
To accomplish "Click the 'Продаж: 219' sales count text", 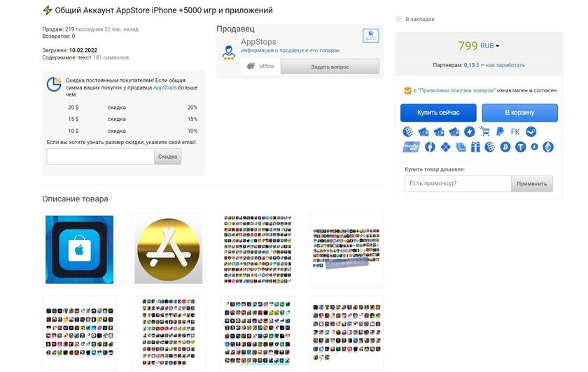I will 58,29.
